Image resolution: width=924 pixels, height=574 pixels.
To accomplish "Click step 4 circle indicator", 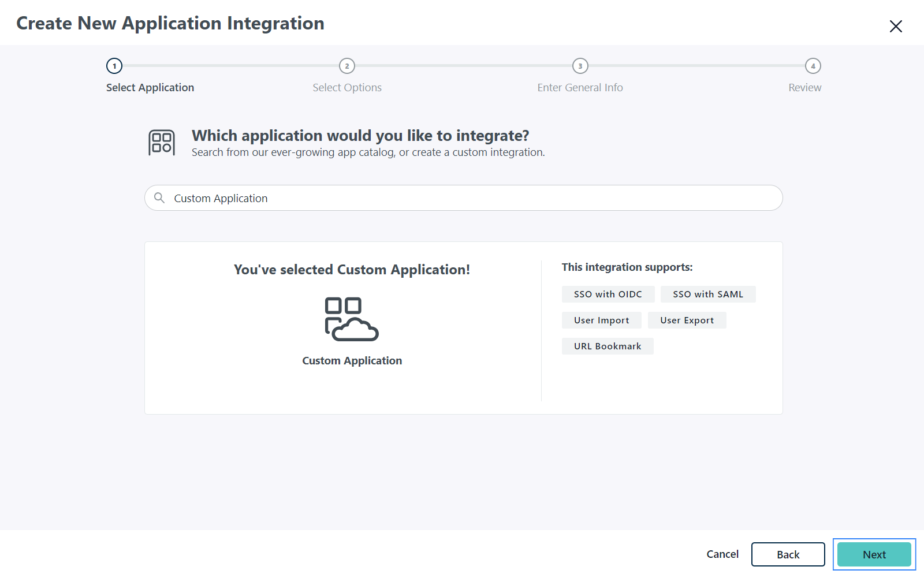I will (x=813, y=66).
